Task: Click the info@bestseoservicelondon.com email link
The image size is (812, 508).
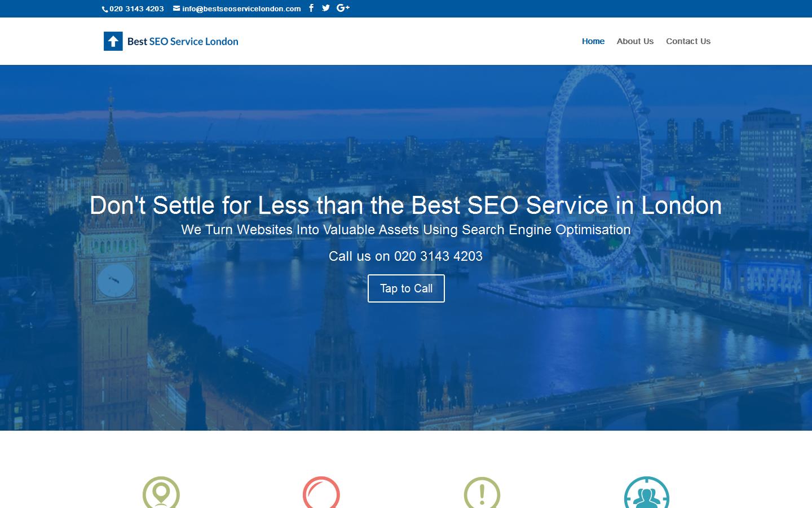Action: [241, 9]
